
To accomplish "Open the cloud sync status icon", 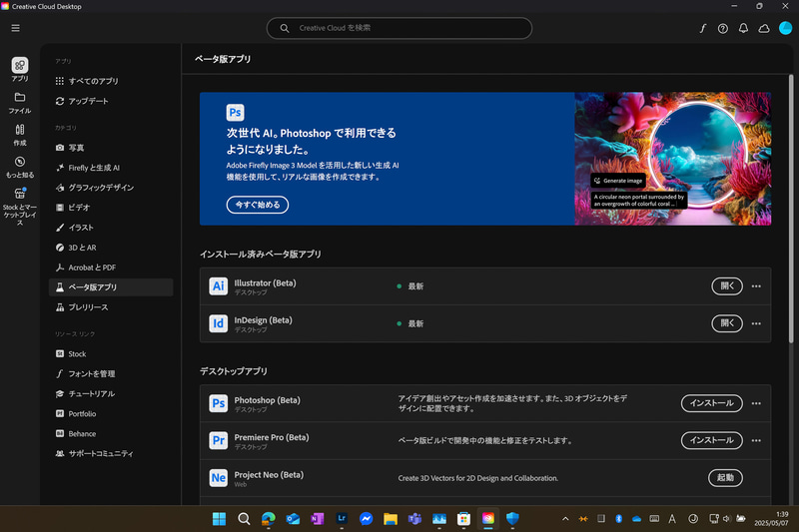I will pos(764,29).
